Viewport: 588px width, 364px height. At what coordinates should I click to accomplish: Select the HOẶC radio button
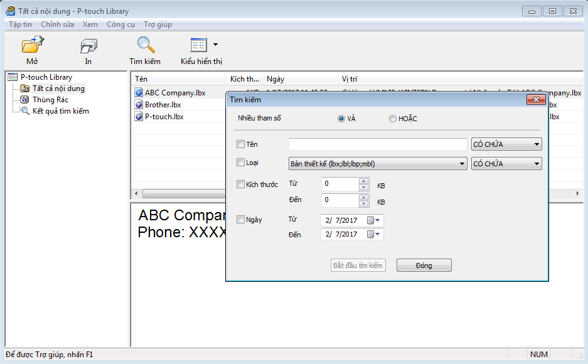[x=393, y=119]
